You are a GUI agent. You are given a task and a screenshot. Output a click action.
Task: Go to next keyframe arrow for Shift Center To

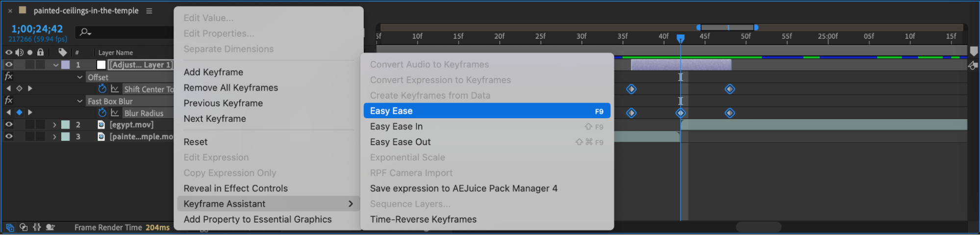(x=30, y=88)
